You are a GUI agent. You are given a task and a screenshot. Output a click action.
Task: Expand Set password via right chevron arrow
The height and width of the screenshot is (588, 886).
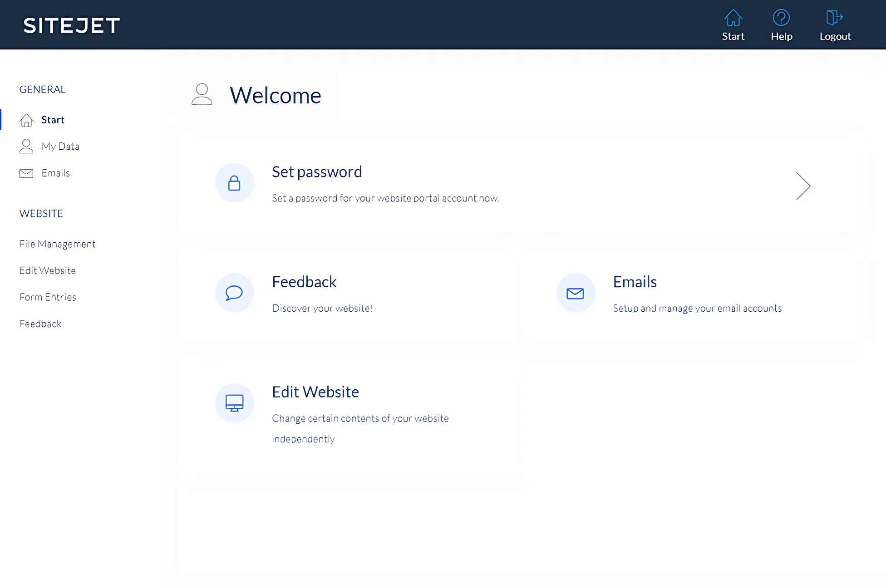click(803, 186)
